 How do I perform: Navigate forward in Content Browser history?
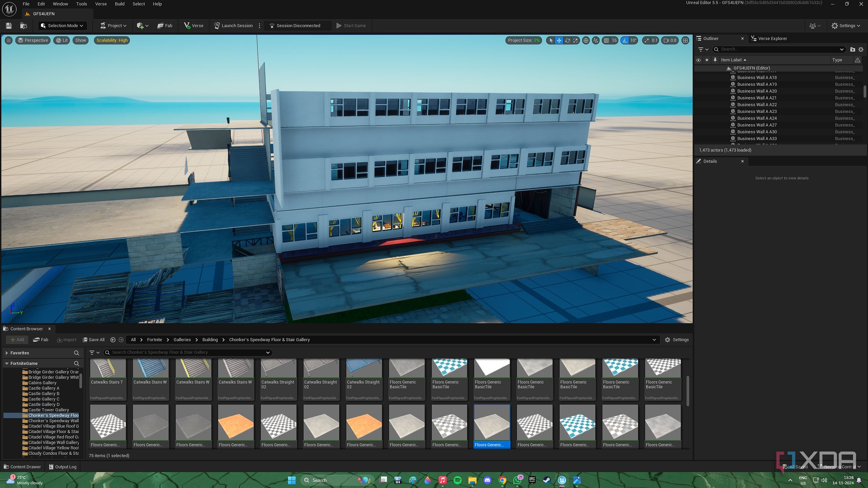(x=121, y=340)
